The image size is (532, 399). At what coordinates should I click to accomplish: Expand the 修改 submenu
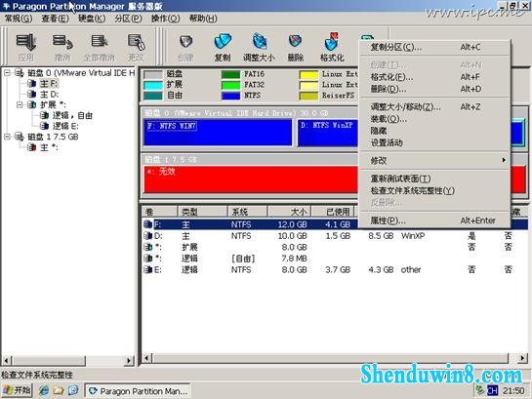click(434, 160)
